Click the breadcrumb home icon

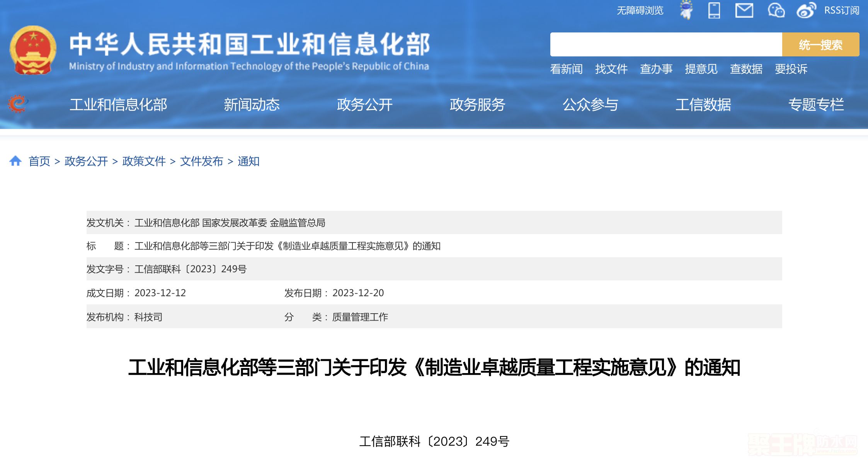[15, 161]
